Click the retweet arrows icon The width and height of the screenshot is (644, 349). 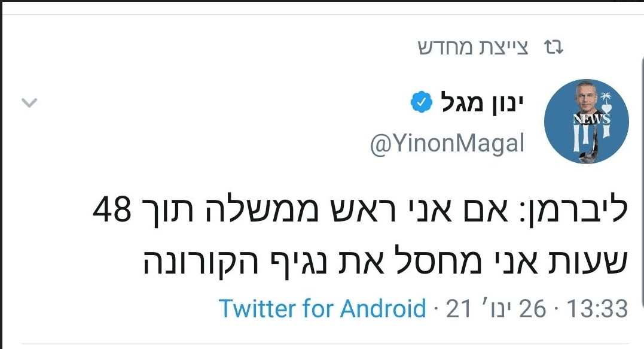click(553, 47)
